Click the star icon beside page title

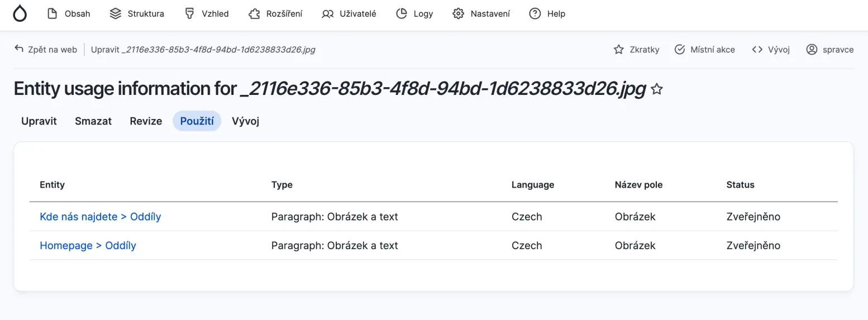click(657, 89)
